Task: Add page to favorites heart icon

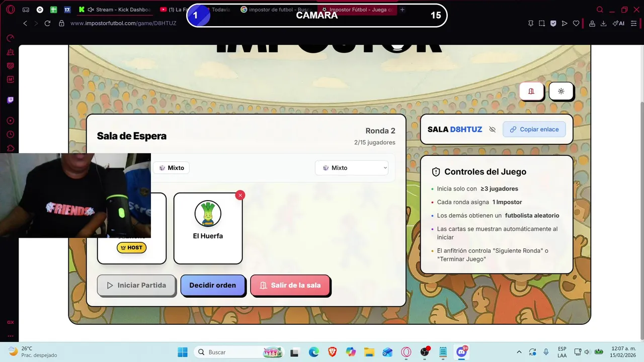Action: (576, 23)
